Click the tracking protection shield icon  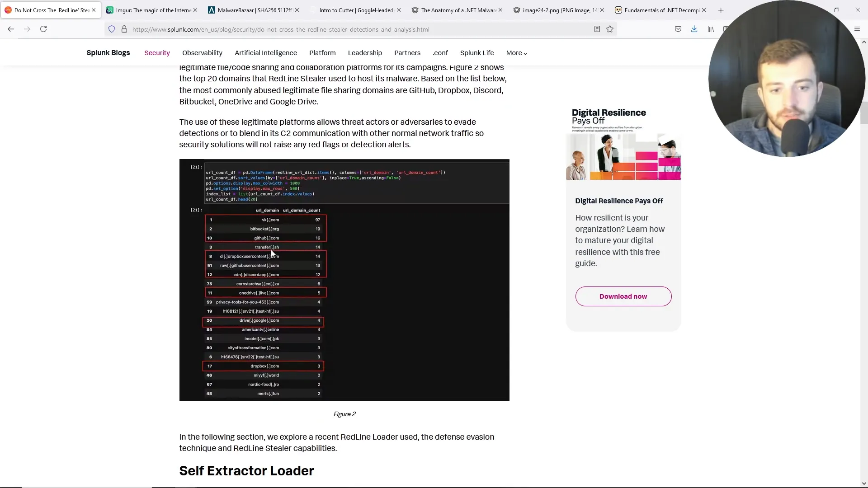coord(112,29)
